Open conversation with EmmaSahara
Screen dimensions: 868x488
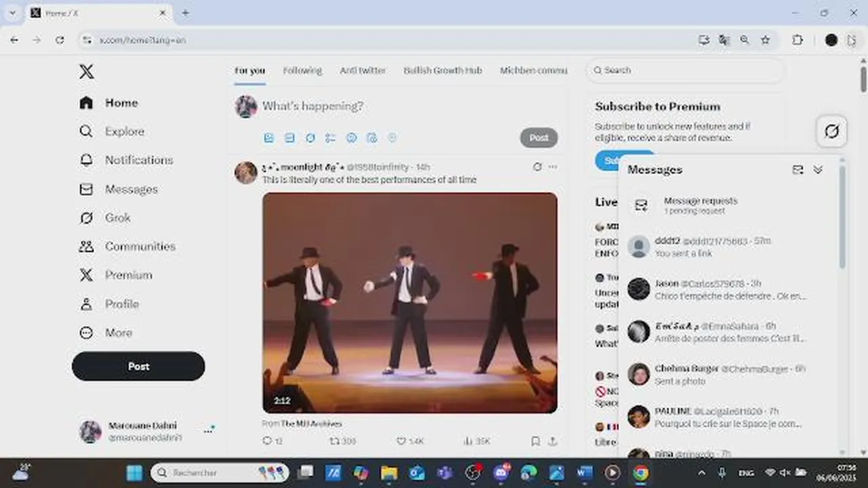(x=729, y=332)
